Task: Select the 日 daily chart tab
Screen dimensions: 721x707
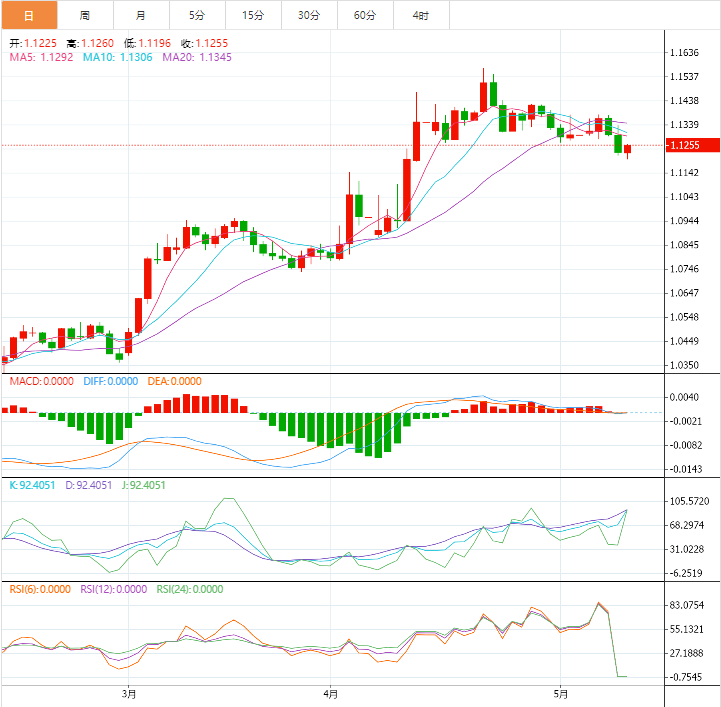Action: 29,15
